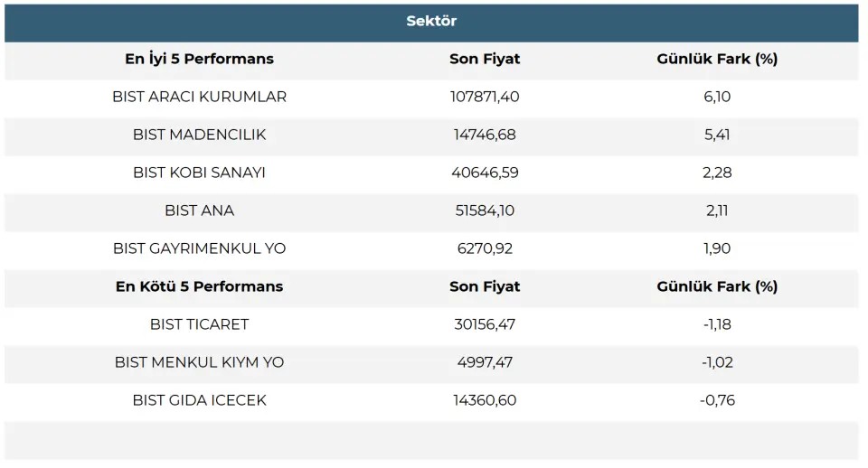Select the 4997,47 price cell
The width and height of the screenshot is (868, 468).
point(485,362)
